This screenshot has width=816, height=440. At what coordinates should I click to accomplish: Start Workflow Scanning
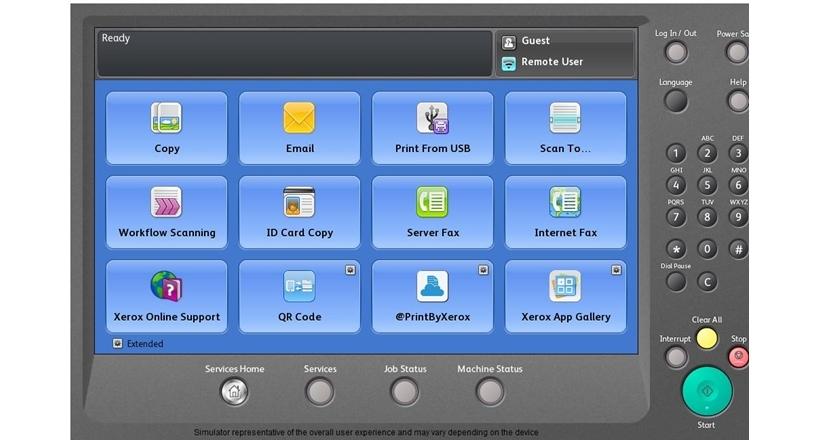(x=166, y=212)
